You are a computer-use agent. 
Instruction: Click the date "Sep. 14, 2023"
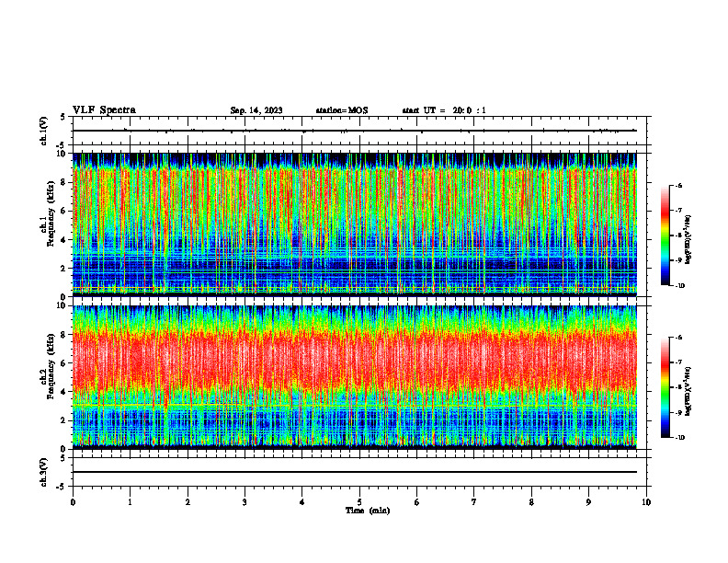(x=256, y=110)
